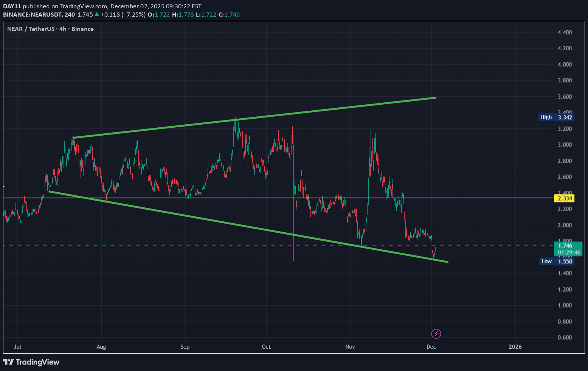588x371 pixels.
Task: Click the TradingView logo at bottom left
Action: [x=31, y=362]
